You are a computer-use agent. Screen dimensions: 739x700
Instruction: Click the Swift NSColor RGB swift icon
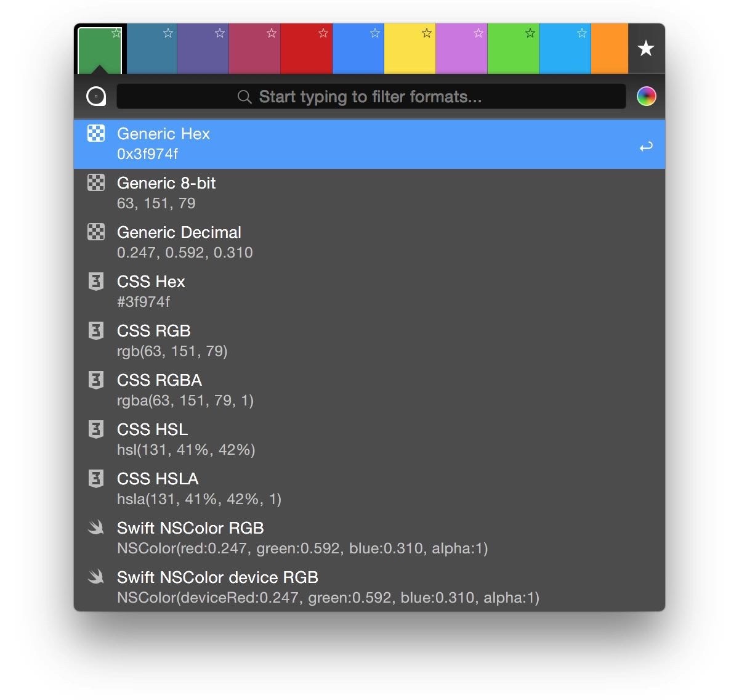pos(95,527)
